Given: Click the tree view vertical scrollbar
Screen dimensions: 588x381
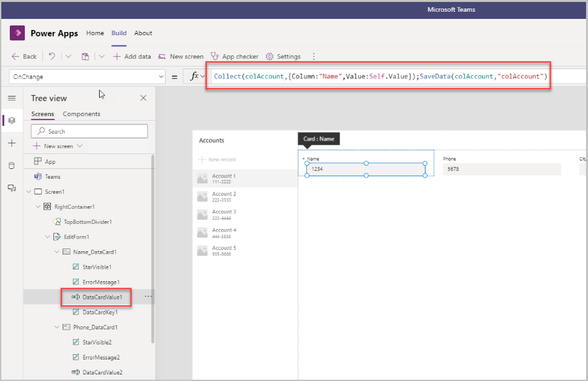Looking at the screenshot, I should [153, 249].
